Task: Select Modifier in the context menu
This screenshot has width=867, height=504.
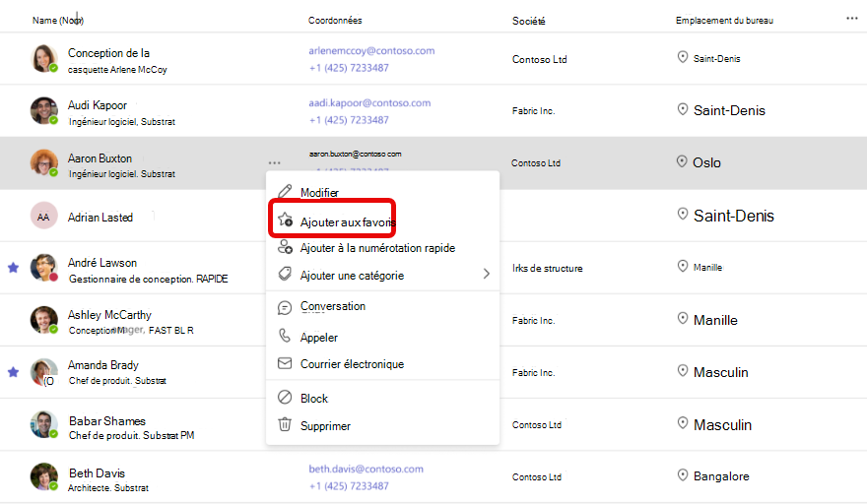Action: click(382, 192)
